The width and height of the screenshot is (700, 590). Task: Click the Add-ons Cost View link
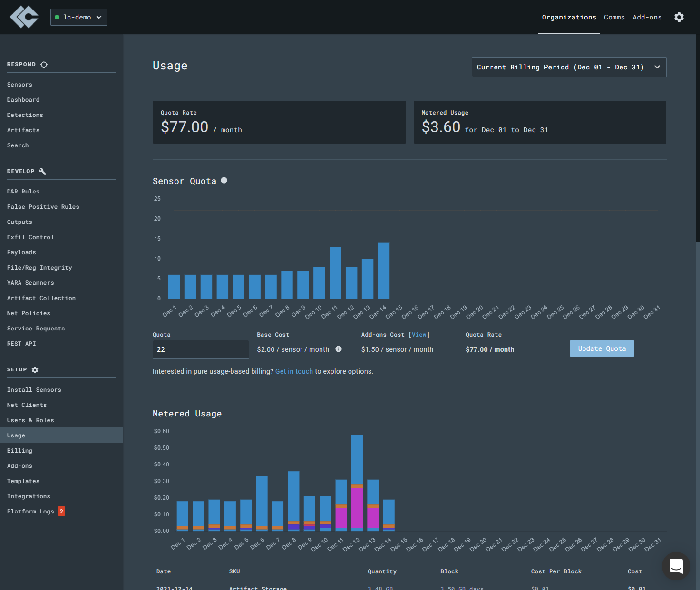point(419,335)
